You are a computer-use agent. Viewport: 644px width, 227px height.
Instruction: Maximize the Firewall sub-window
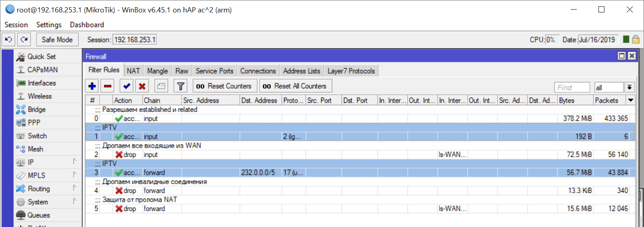[622, 56]
